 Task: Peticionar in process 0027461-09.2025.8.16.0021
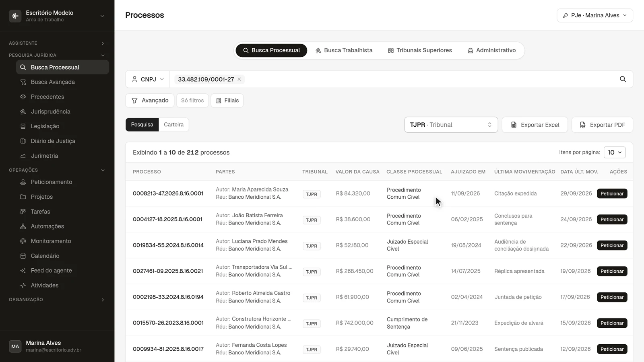tap(612, 271)
